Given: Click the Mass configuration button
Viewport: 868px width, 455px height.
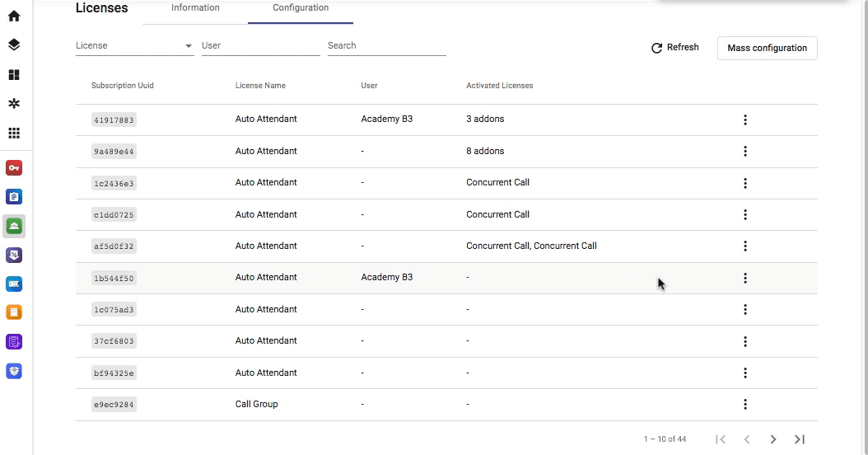Looking at the screenshot, I should point(768,48).
